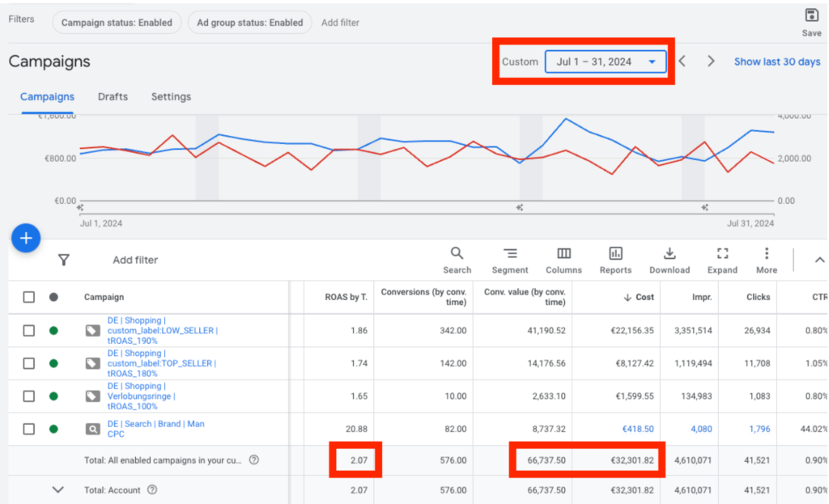Check the LOW_SELLER campaign checkbox
Screen dimensions: 829x504
tap(29, 330)
